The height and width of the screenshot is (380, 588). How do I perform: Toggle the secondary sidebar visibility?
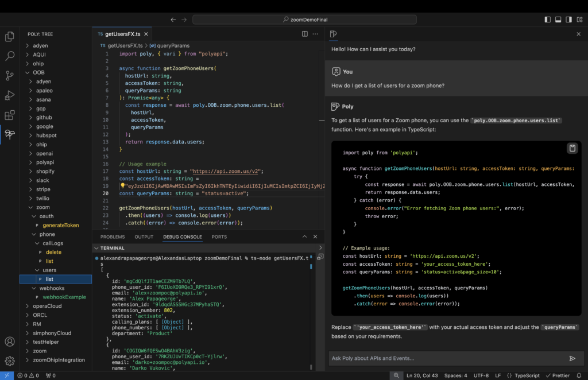click(x=568, y=19)
